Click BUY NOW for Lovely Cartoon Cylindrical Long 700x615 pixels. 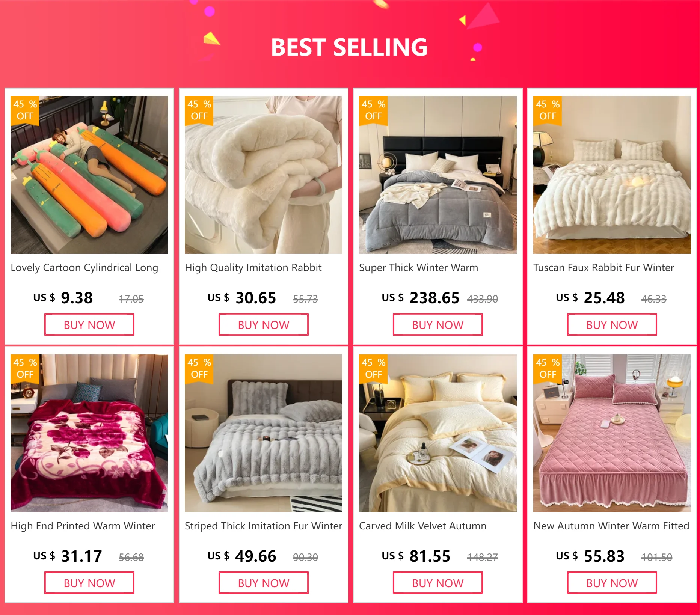[x=89, y=325]
